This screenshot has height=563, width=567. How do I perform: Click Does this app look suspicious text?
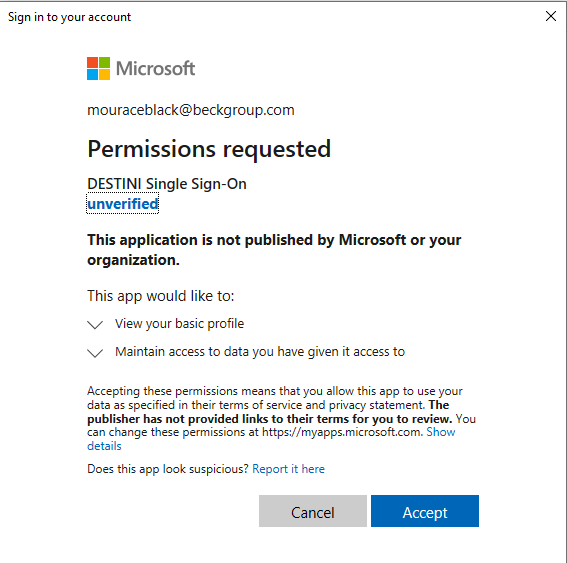[168, 469]
